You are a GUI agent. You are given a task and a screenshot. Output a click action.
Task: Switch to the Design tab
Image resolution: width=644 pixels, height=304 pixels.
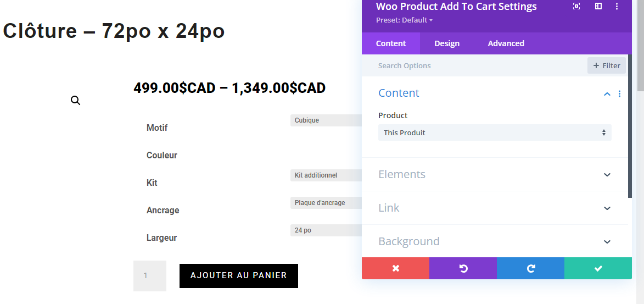447,43
